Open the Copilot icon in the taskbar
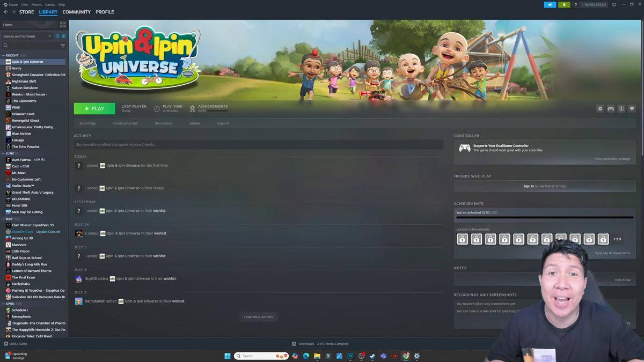The width and height of the screenshot is (644, 362). point(295,356)
